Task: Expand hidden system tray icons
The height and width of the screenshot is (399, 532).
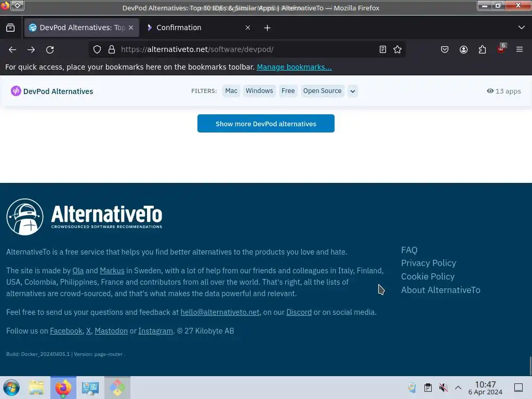Action: [x=458, y=388]
